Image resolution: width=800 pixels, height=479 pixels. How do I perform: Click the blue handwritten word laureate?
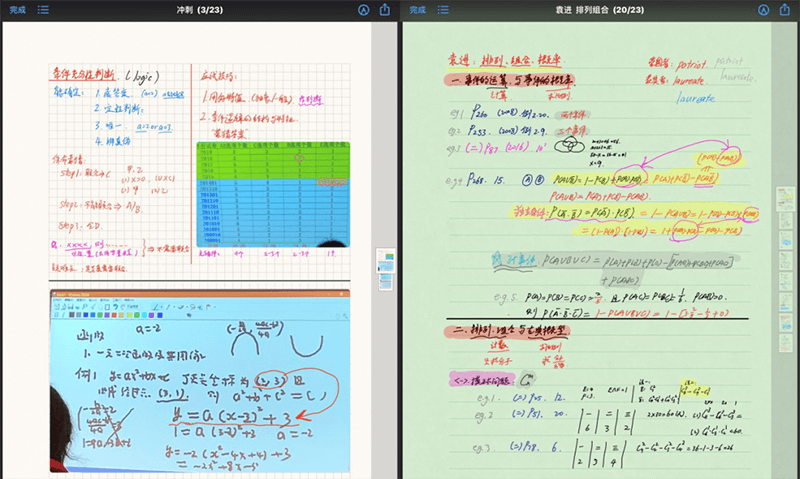point(696,98)
